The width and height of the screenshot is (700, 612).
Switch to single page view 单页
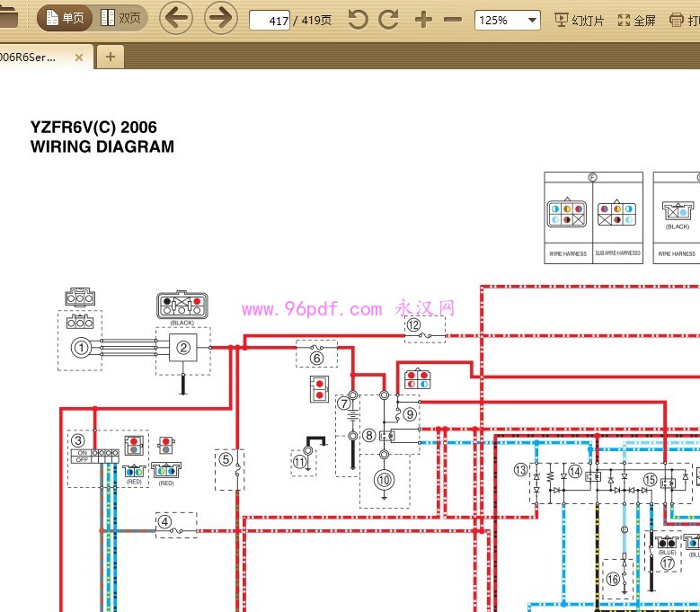65,18
